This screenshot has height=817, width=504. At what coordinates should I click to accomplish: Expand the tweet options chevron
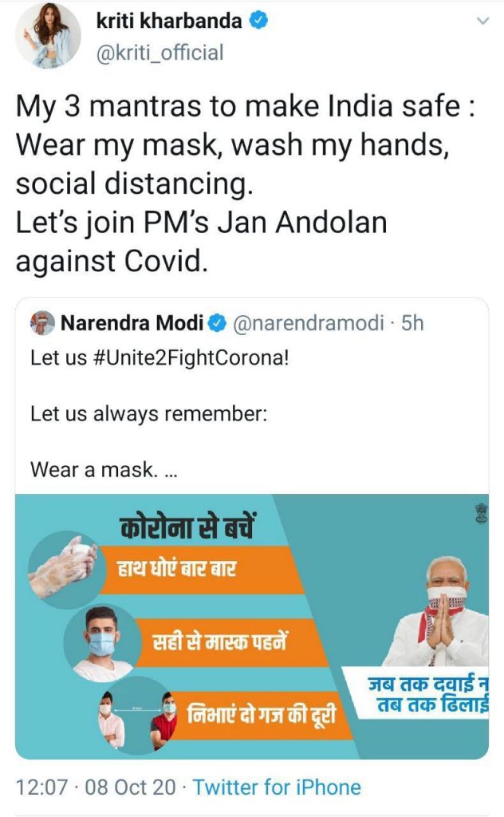pyautogui.click(x=483, y=22)
